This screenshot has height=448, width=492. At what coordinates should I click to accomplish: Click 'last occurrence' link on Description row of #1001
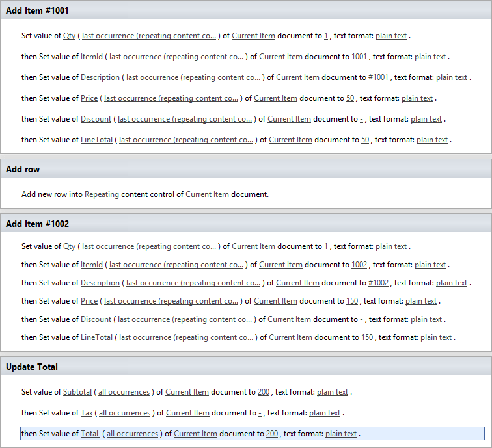193,77
